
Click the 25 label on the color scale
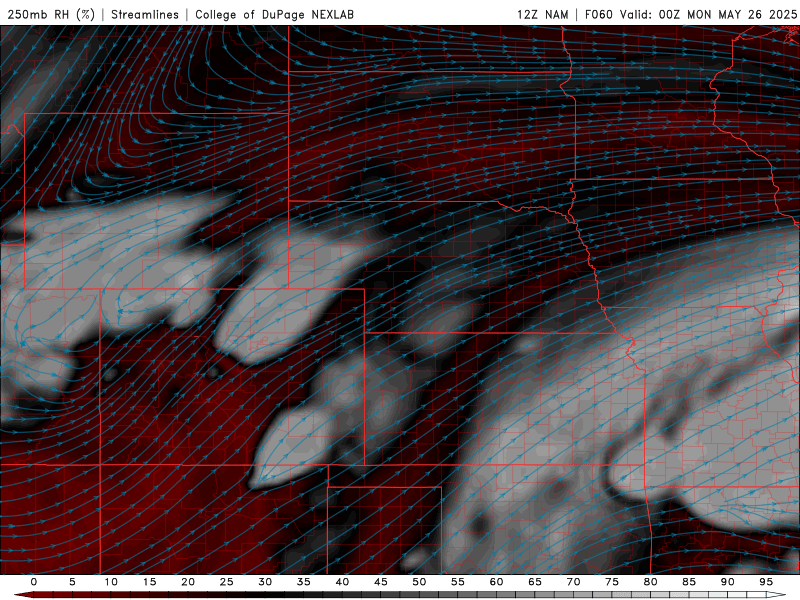[227, 582]
